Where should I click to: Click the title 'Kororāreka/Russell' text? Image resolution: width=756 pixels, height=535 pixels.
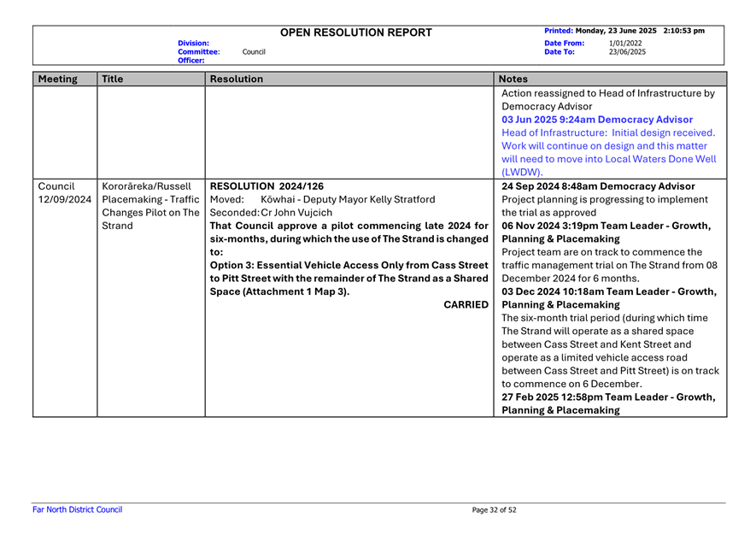click(147, 186)
